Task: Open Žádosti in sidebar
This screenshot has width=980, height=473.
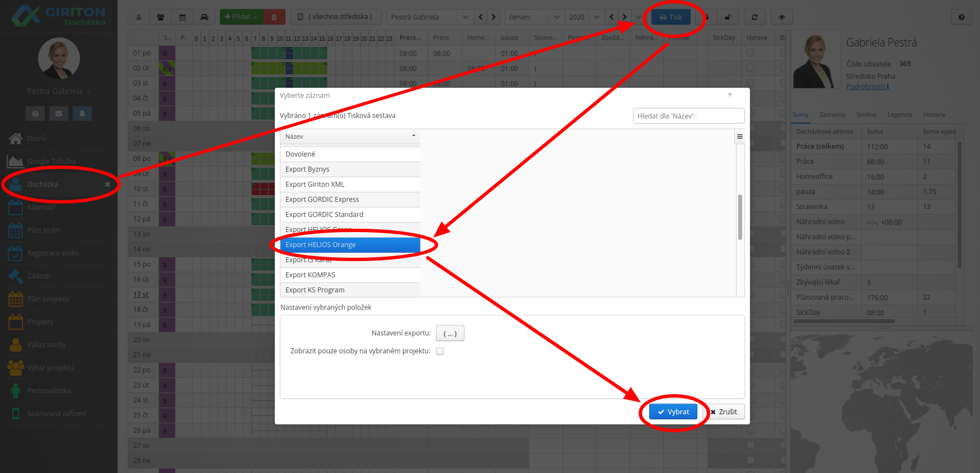Action: (x=59, y=276)
